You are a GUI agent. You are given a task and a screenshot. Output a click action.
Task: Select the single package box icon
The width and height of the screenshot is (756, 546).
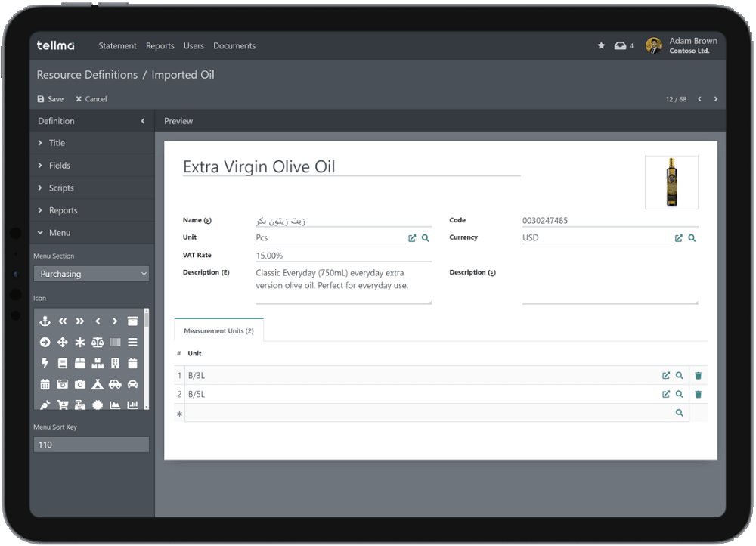pos(80,363)
